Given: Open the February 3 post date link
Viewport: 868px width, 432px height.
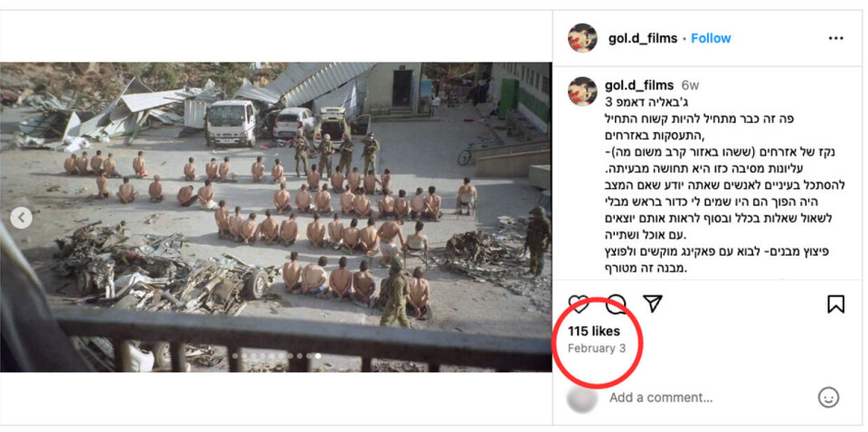Looking at the screenshot, I should click(597, 349).
